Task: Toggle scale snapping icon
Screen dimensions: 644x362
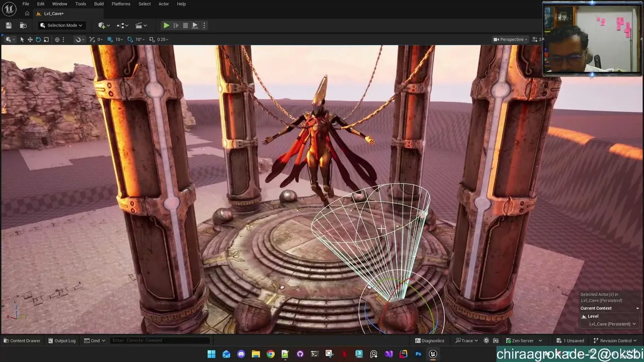Action: coord(152,39)
